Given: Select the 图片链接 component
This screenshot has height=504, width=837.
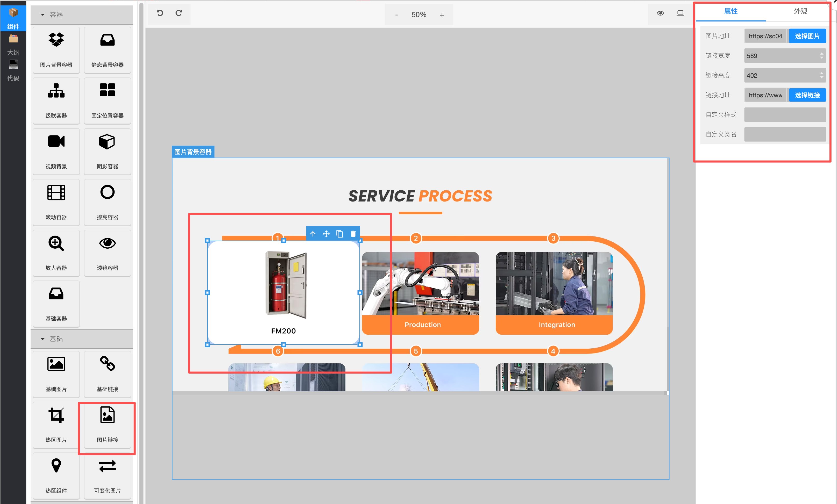Looking at the screenshot, I should [x=107, y=425].
